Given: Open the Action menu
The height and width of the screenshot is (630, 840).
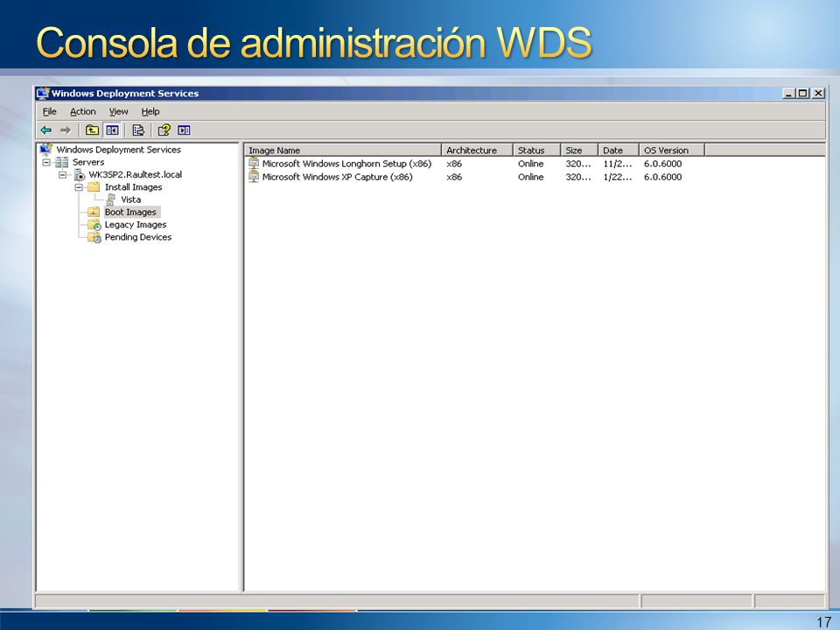Looking at the screenshot, I should [x=83, y=111].
